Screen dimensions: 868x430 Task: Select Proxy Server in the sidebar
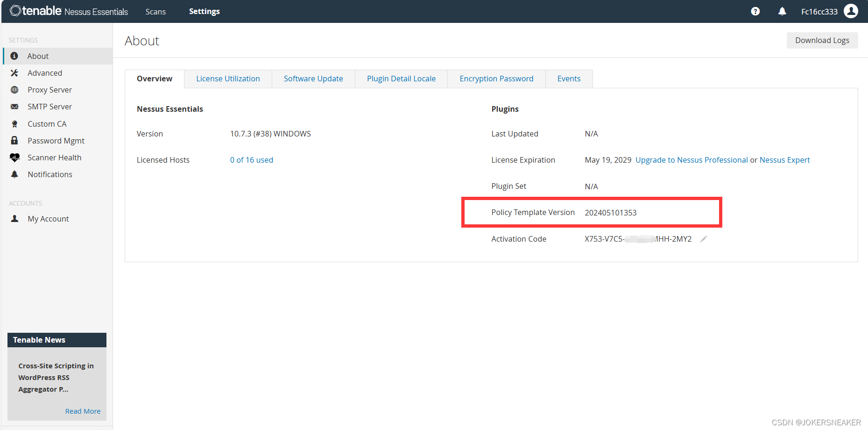58,90
